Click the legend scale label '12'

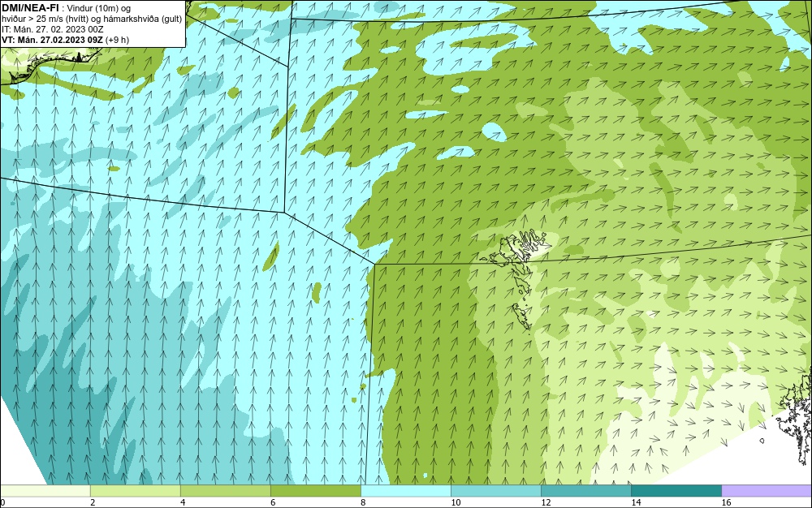click(546, 502)
